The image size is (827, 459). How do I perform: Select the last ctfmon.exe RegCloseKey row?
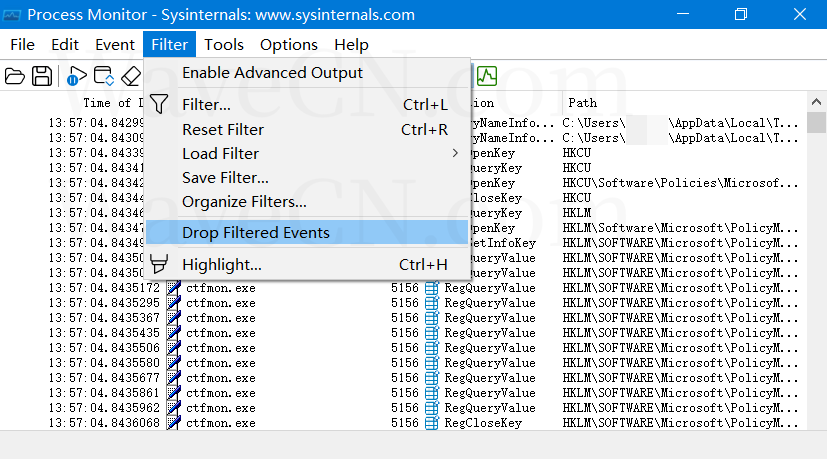coord(400,423)
